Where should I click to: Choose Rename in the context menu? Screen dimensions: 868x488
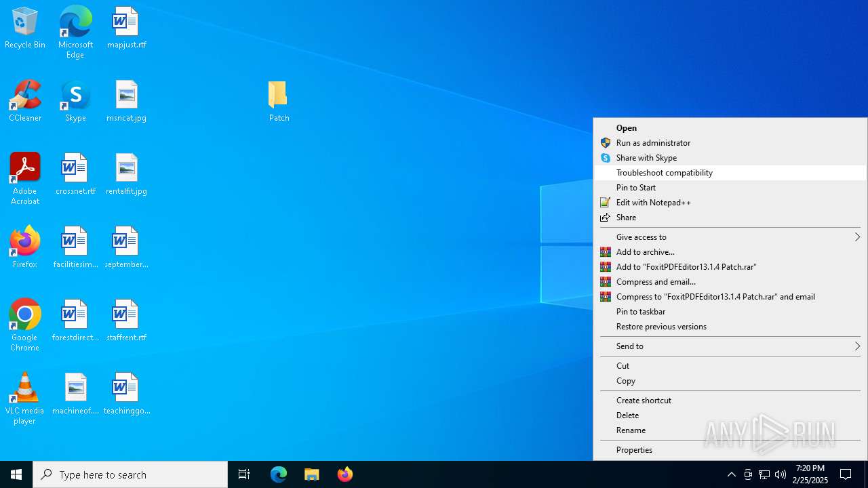[x=730, y=430]
